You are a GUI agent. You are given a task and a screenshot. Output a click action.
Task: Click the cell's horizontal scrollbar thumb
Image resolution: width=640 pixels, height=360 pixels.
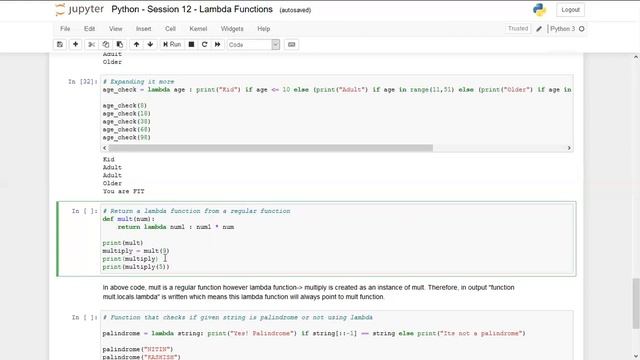pyautogui.click(x=270, y=148)
